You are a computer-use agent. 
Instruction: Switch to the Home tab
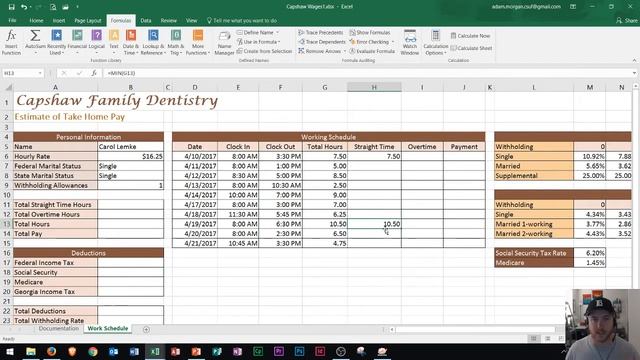click(36, 20)
